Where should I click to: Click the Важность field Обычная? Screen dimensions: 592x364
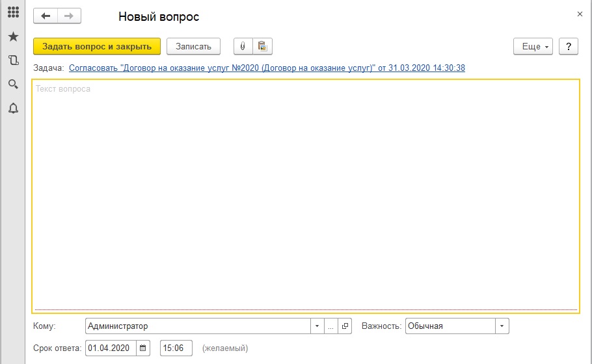point(450,326)
